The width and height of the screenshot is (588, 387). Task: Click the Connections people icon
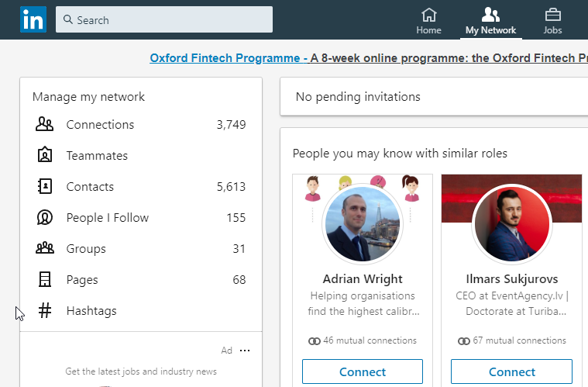tap(45, 125)
